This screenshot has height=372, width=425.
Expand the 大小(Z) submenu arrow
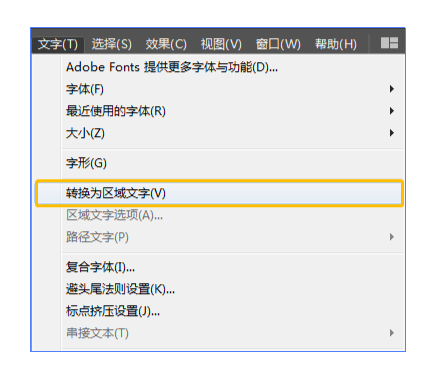point(392,133)
